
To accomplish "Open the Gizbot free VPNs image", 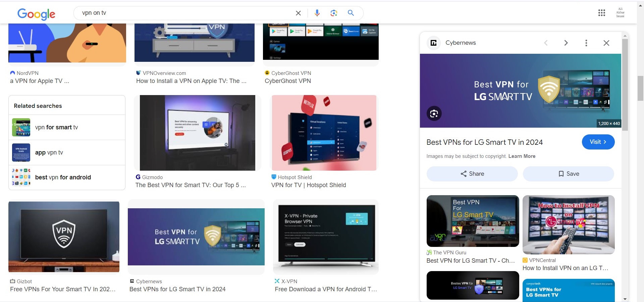I will coord(64,237).
